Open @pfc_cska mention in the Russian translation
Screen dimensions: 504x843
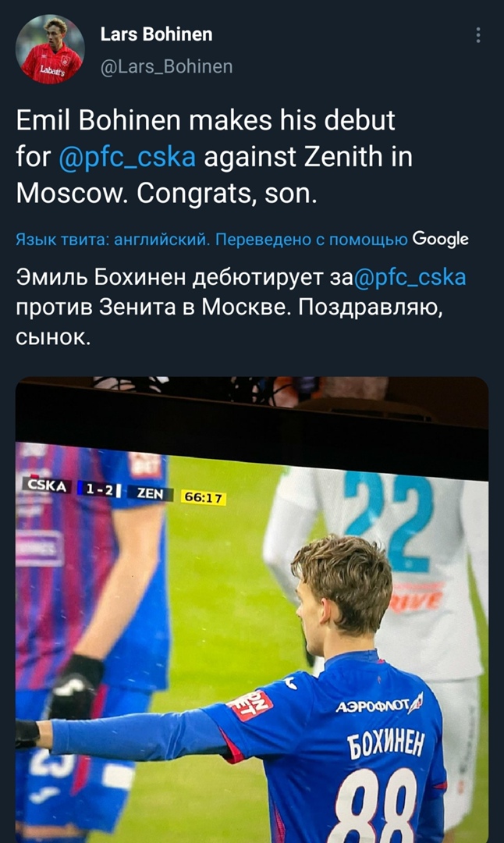click(410, 277)
